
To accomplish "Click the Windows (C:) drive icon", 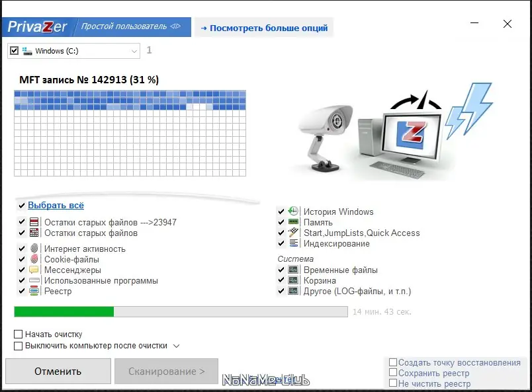I will (27, 51).
